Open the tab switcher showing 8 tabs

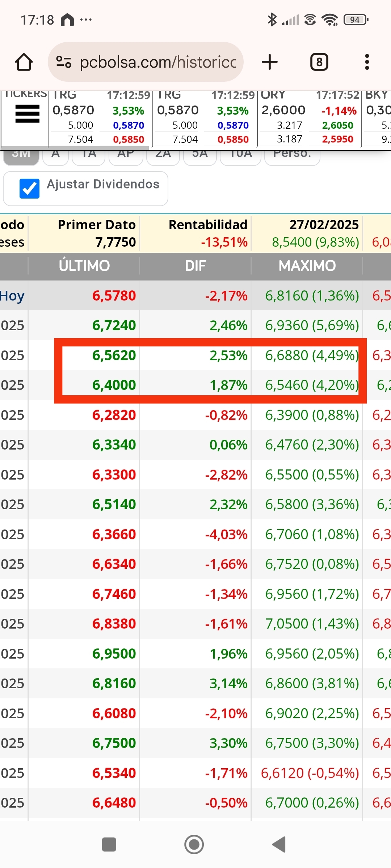(x=319, y=62)
